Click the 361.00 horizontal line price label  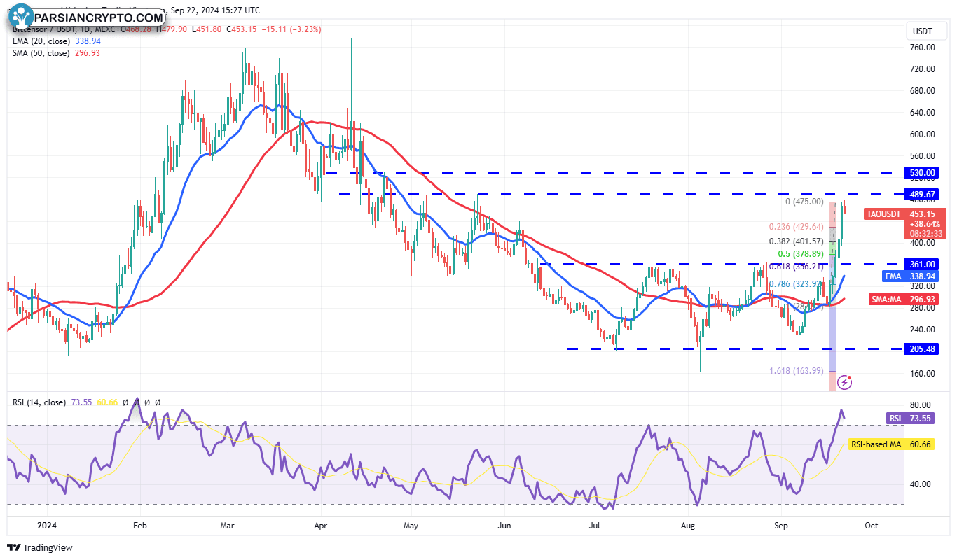[x=922, y=264]
